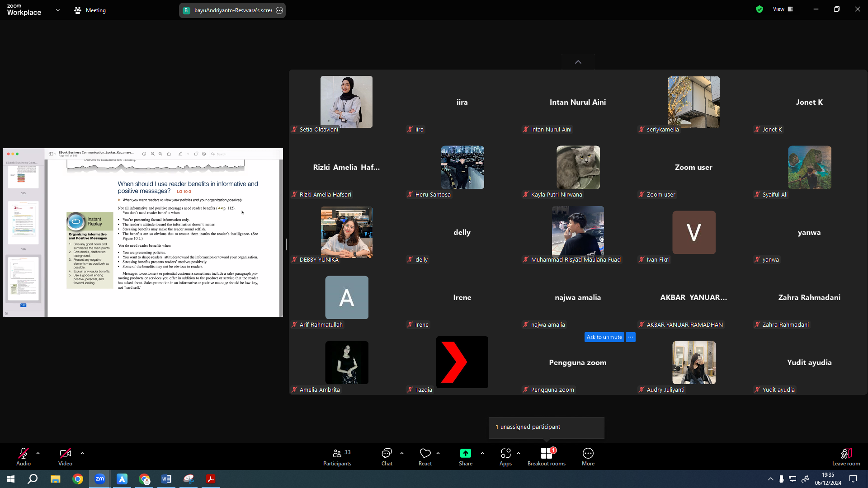
Task: Click the green Share screen button
Action: coord(466,456)
